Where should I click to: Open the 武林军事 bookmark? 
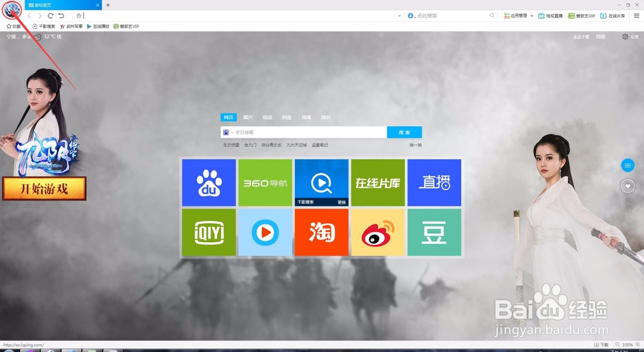(71, 26)
